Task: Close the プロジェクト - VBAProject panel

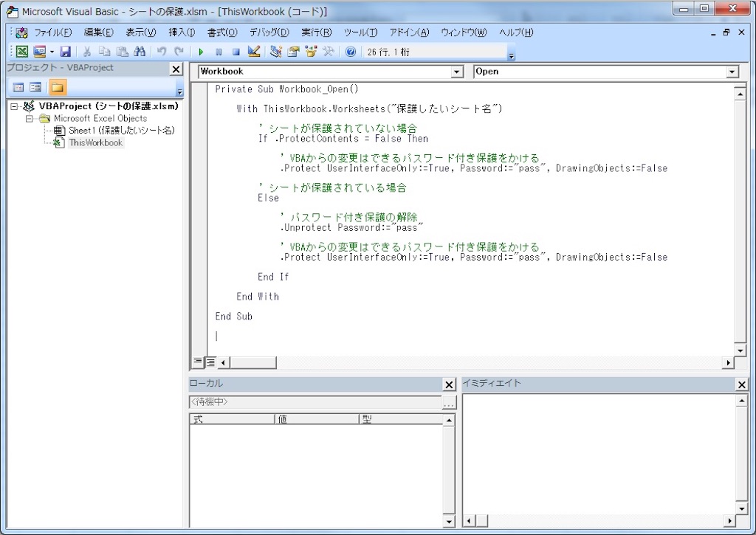Action: [x=176, y=69]
